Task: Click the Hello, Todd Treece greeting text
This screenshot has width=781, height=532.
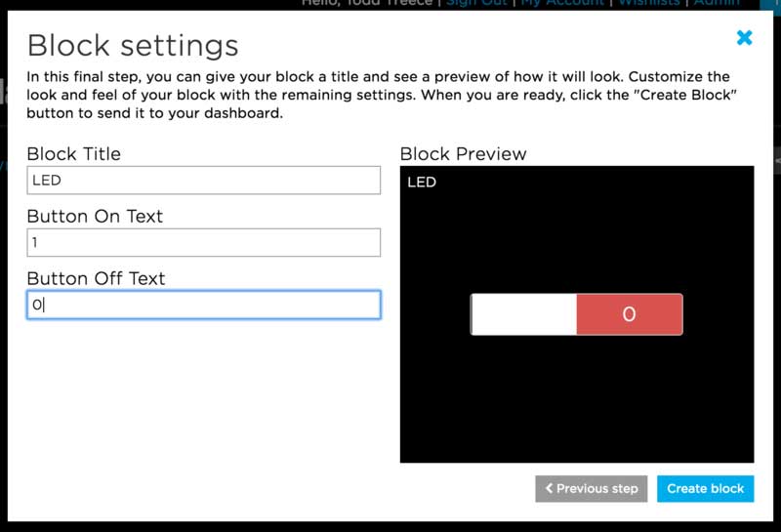Action: 368,4
